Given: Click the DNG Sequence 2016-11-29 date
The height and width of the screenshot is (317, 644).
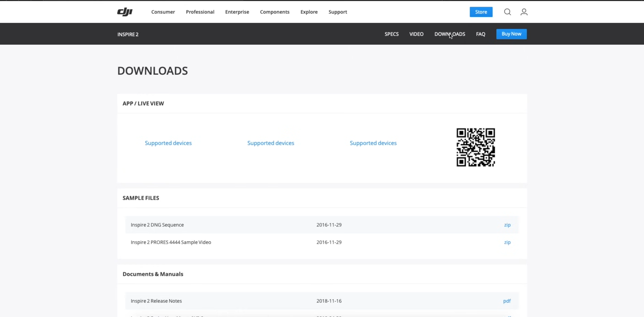Looking at the screenshot, I should (x=329, y=225).
